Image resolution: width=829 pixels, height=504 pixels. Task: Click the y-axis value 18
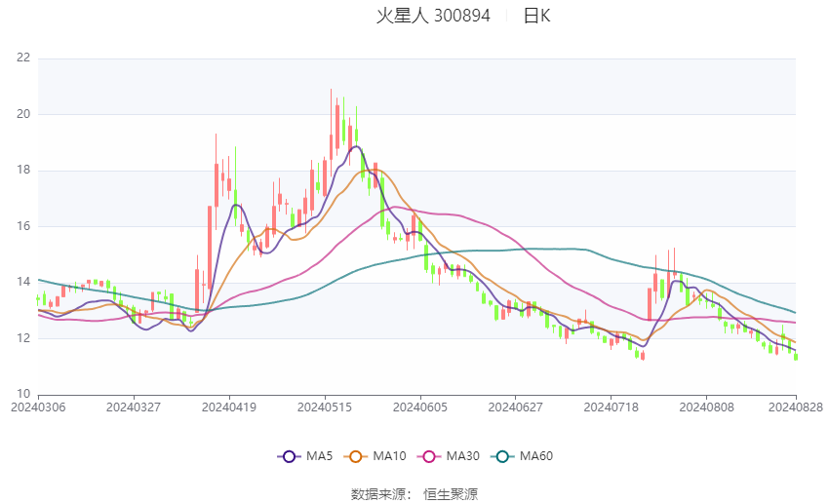[x=23, y=170]
